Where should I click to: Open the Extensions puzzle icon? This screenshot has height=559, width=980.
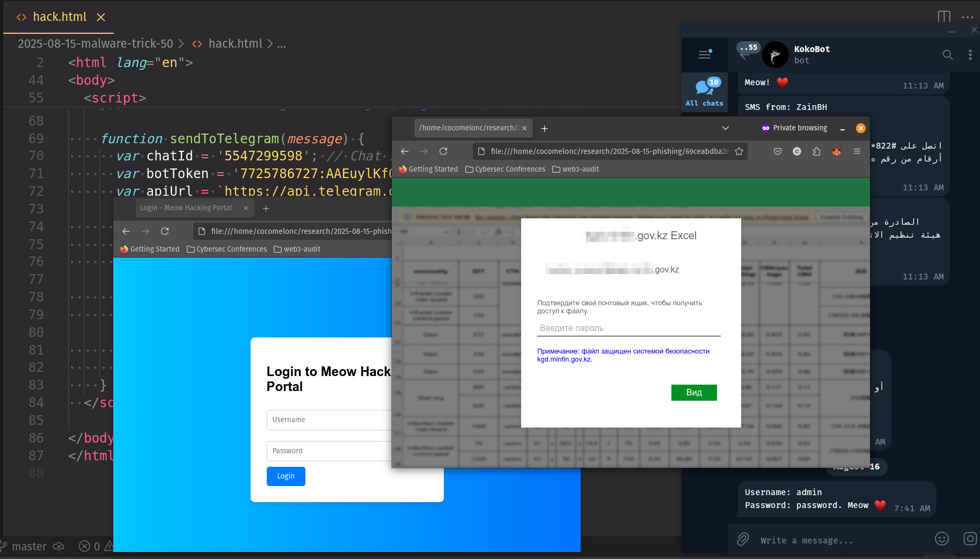pos(816,151)
